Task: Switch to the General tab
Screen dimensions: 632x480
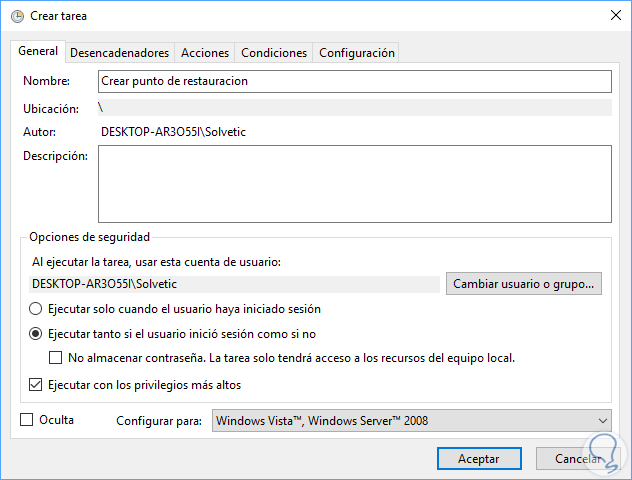Action: [38, 52]
